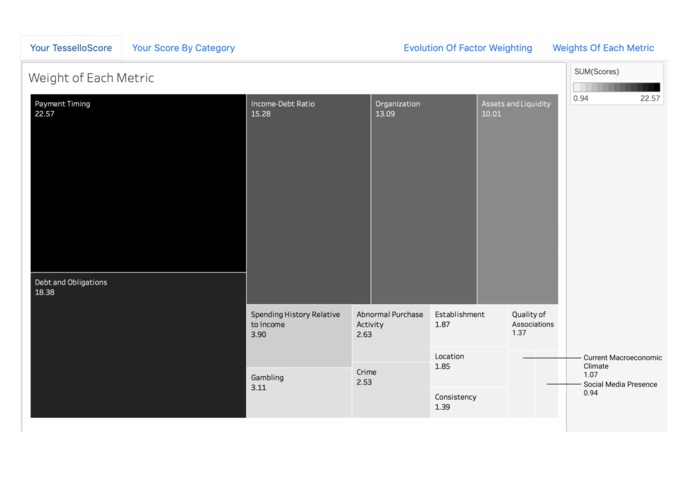Switch to Your Score By Category tab
Image resolution: width=695 pixels, height=494 pixels.
(184, 48)
